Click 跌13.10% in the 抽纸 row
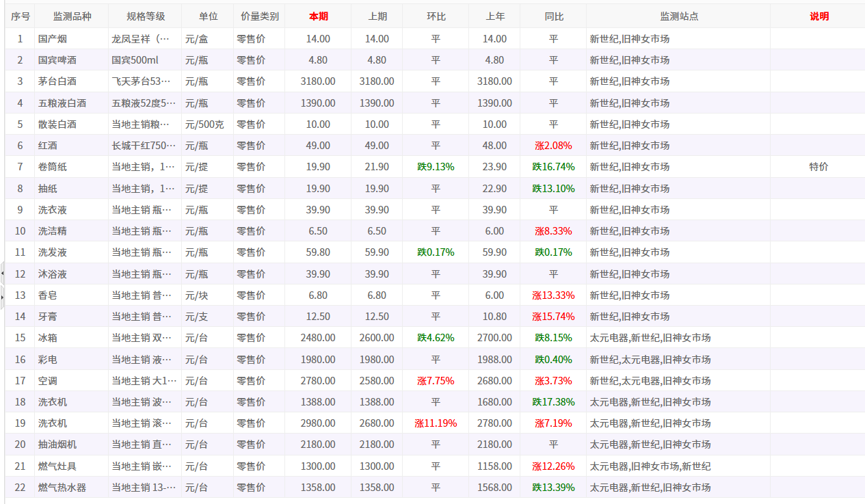 (x=553, y=189)
